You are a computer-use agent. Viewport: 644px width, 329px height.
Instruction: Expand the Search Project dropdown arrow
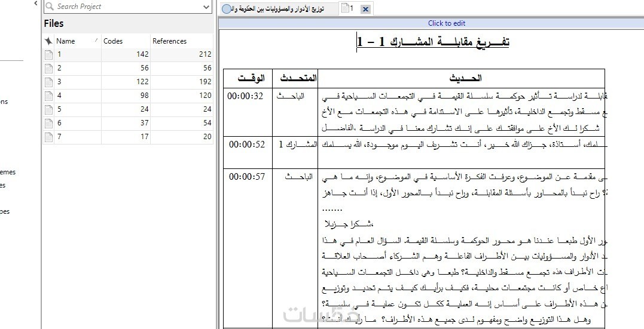coord(206,7)
